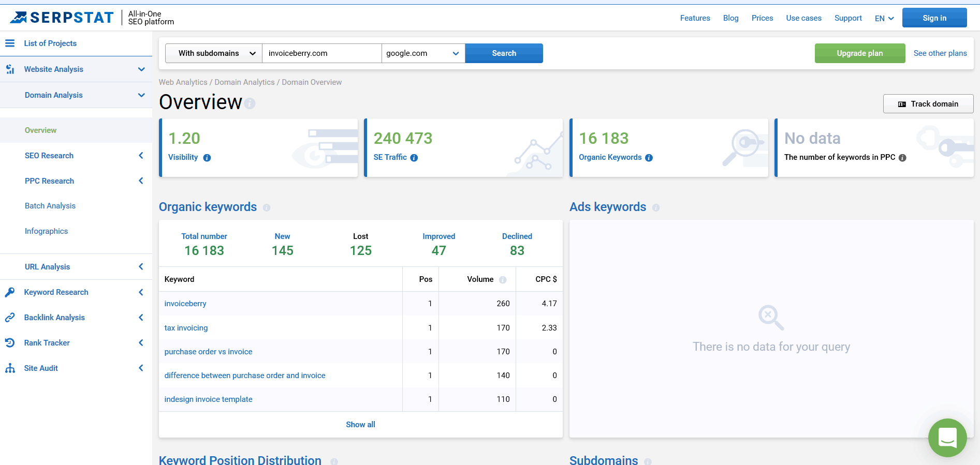
Task: Click Domain Analytics breadcrumb
Action: point(244,82)
